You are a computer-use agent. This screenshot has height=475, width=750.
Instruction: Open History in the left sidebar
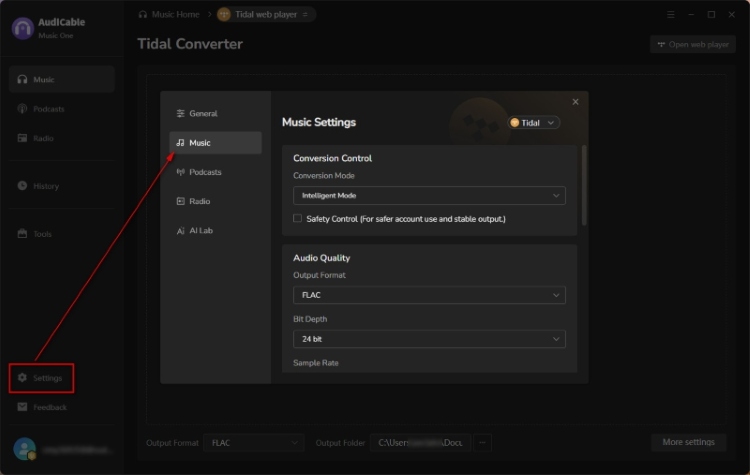pyautogui.click(x=62, y=186)
